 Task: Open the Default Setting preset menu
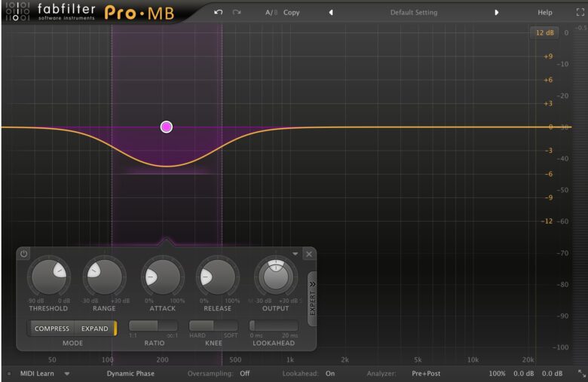click(x=414, y=12)
